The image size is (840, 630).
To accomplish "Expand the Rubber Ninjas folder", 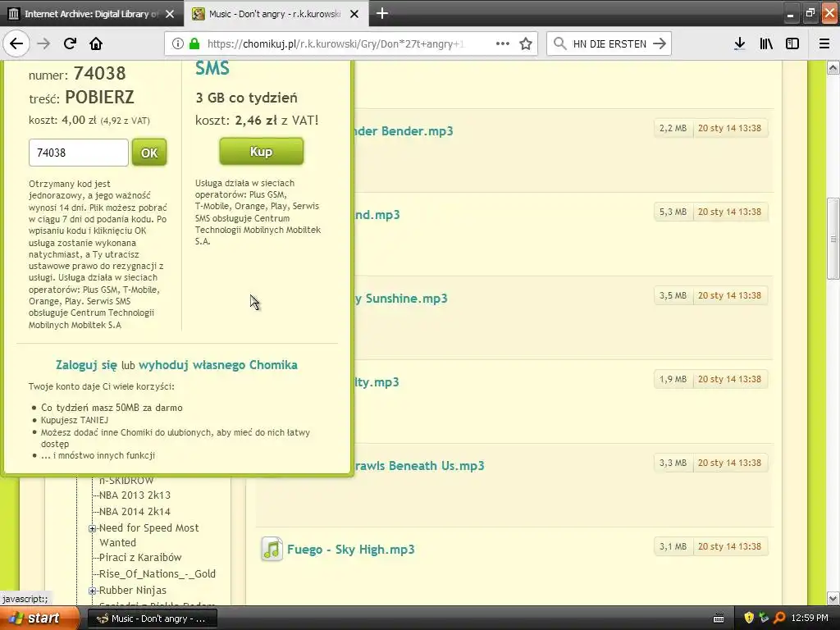I will click(92, 591).
